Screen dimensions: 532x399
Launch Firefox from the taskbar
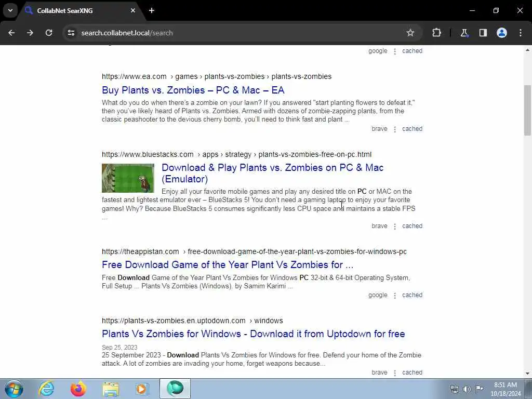click(x=78, y=389)
